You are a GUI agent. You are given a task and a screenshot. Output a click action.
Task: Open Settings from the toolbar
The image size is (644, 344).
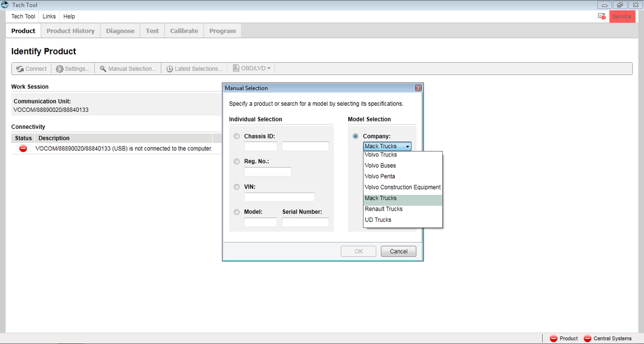click(x=72, y=68)
